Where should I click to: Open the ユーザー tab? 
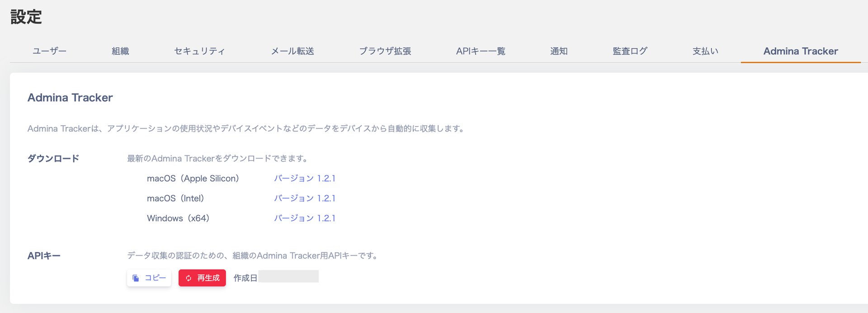49,51
